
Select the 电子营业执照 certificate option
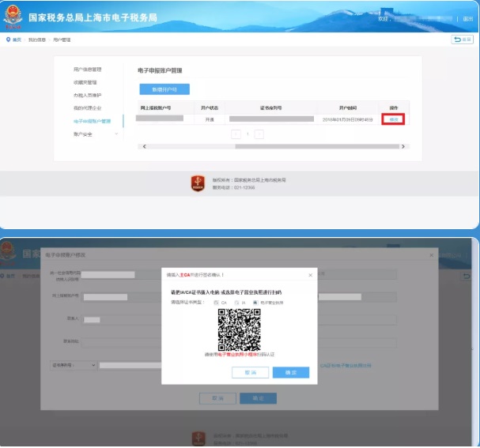(x=255, y=303)
